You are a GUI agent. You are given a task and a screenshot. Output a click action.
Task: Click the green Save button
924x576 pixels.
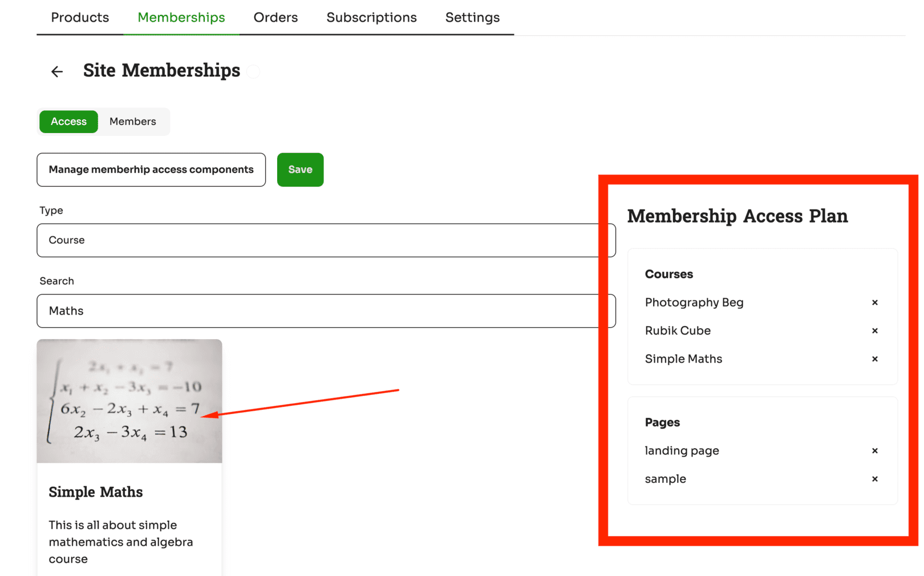point(300,170)
